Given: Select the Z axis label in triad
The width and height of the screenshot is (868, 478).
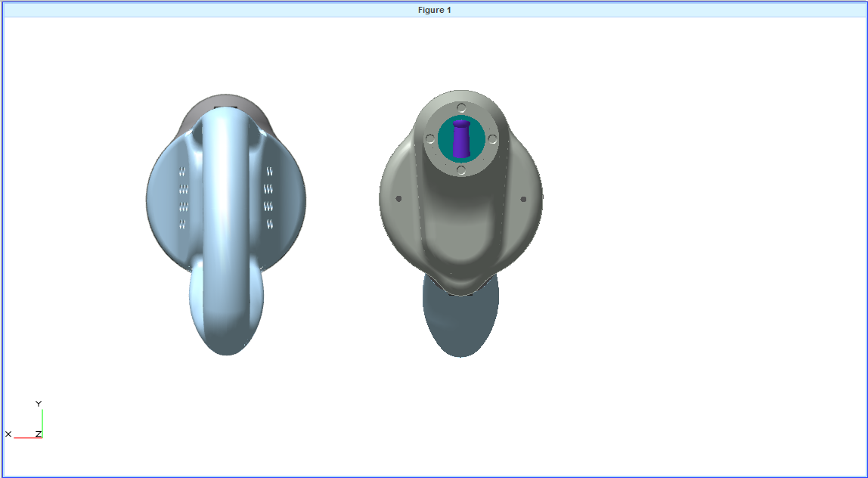Looking at the screenshot, I should tap(39, 433).
